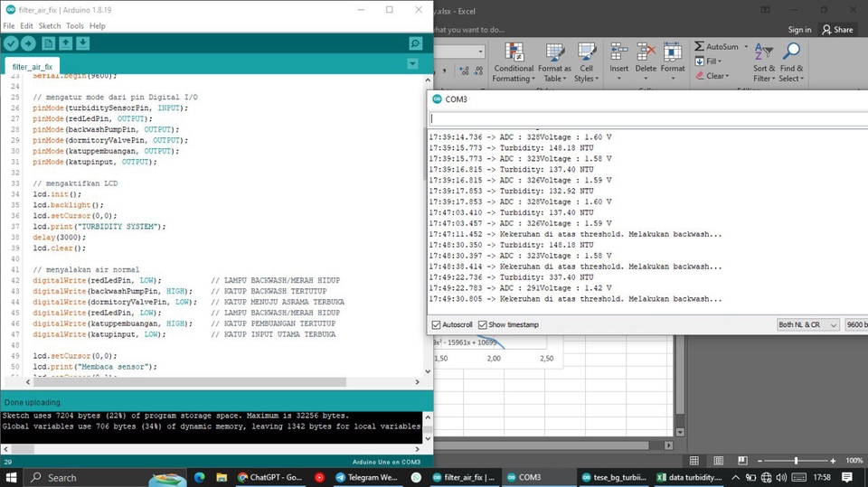Screen dimensions: 868x487
Task: Click scroll down arrow in Arduino editor
Action: coord(428,371)
